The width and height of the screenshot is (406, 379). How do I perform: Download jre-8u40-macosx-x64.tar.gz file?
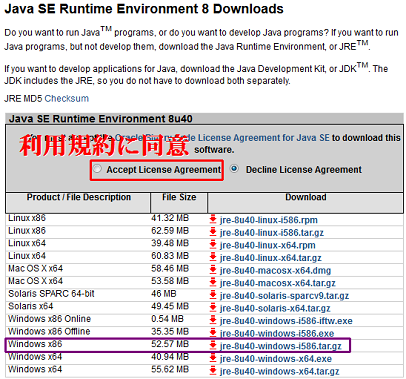coord(278,283)
